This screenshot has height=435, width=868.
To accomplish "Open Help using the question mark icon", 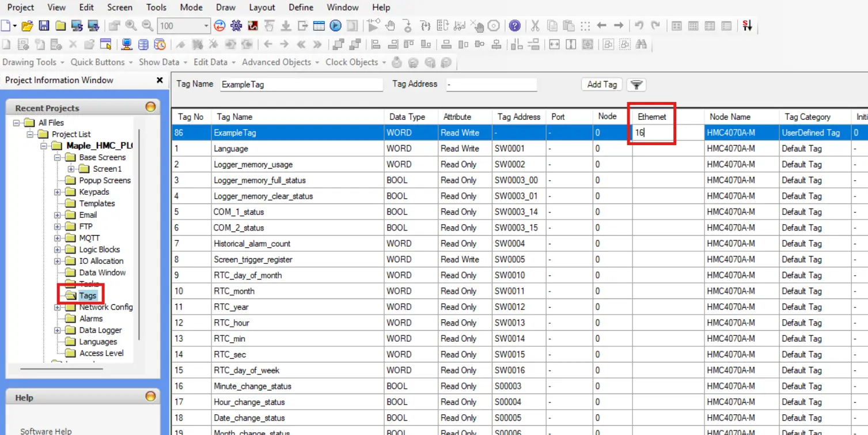I will pos(515,25).
